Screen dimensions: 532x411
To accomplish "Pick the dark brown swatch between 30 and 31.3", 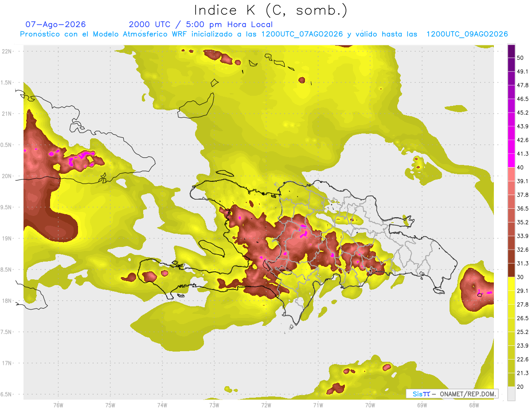I will 511,270.
